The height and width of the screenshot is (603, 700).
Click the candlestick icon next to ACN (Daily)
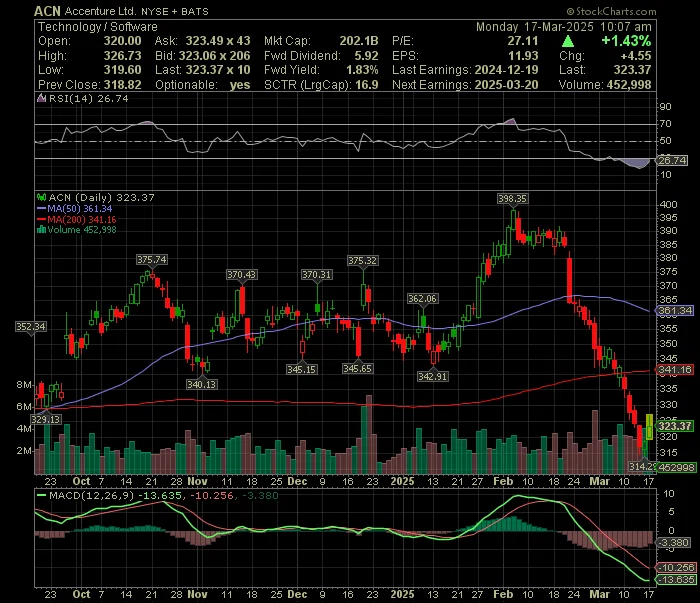42,197
